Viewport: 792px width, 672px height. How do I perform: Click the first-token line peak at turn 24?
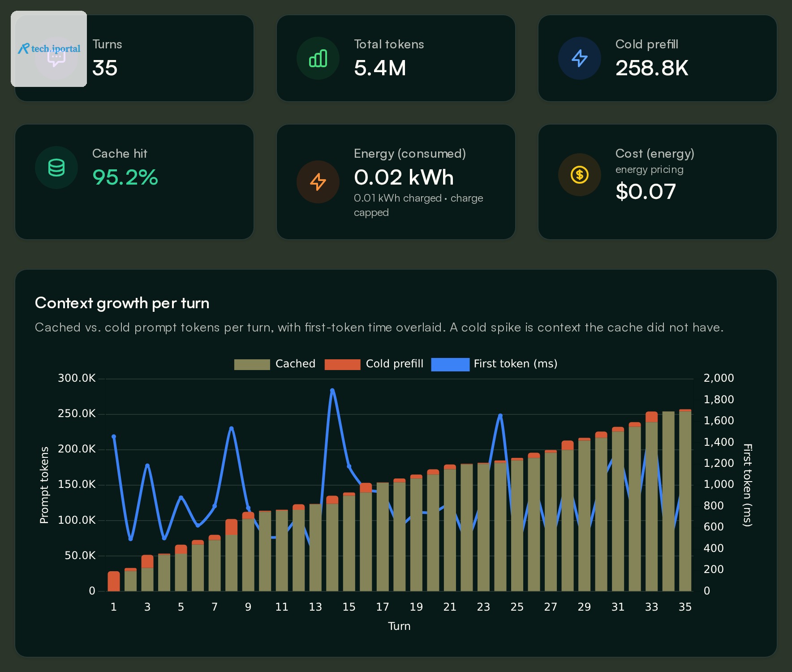(500, 416)
